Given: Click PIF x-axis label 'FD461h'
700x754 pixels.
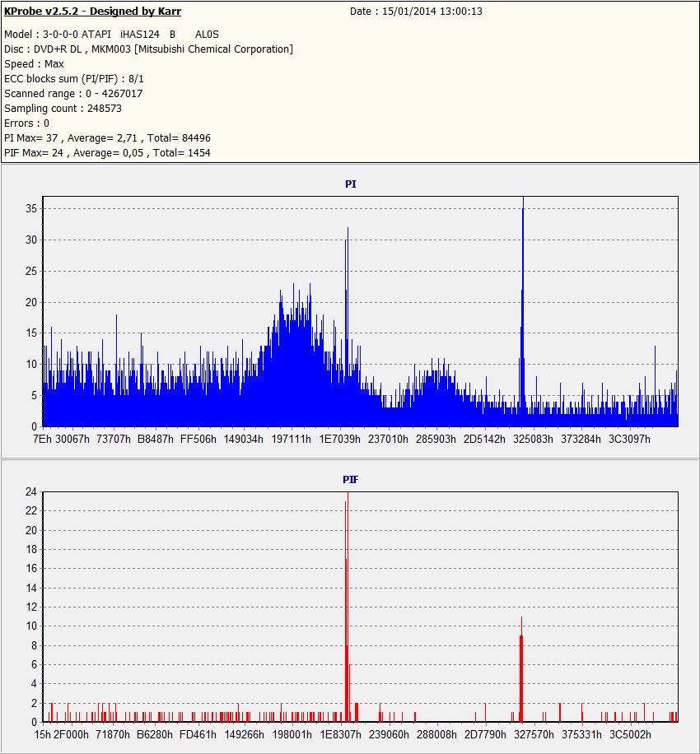Looking at the screenshot, I should pos(198,735).
